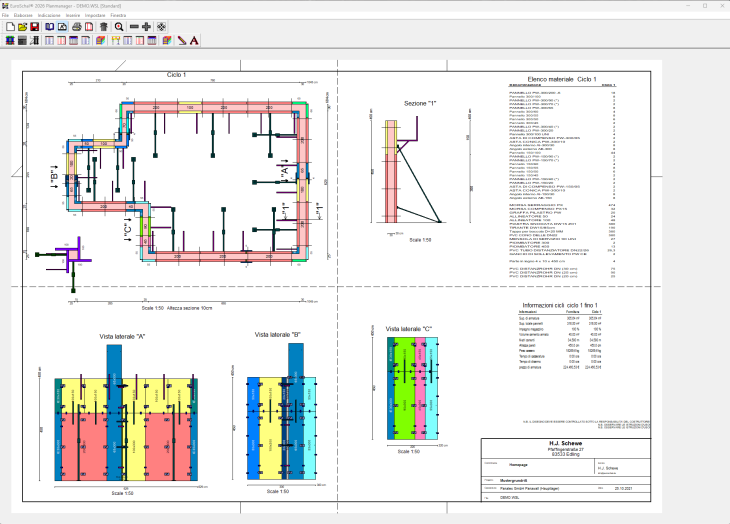
Task: Click the black formwork icon with pencil
Action: pos(34,40)
